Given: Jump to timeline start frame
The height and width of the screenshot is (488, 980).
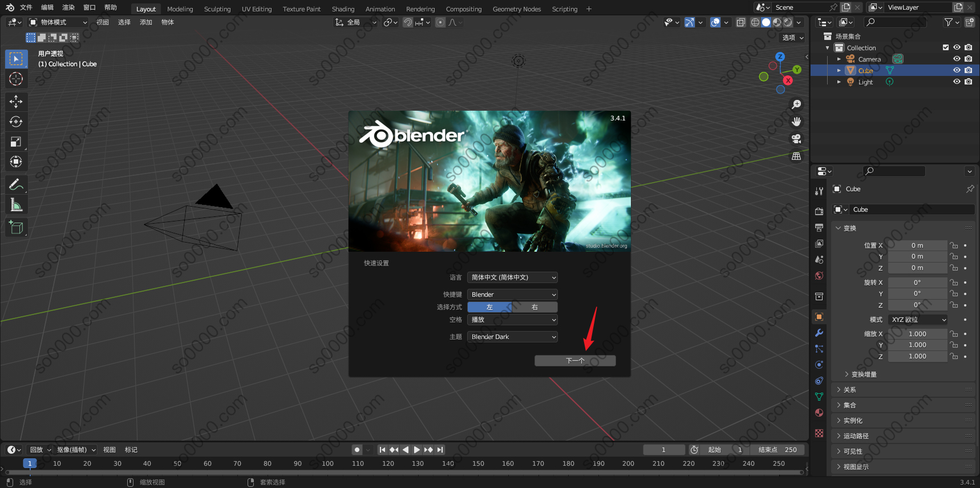Looking at the screenshot, I should 382,450.
